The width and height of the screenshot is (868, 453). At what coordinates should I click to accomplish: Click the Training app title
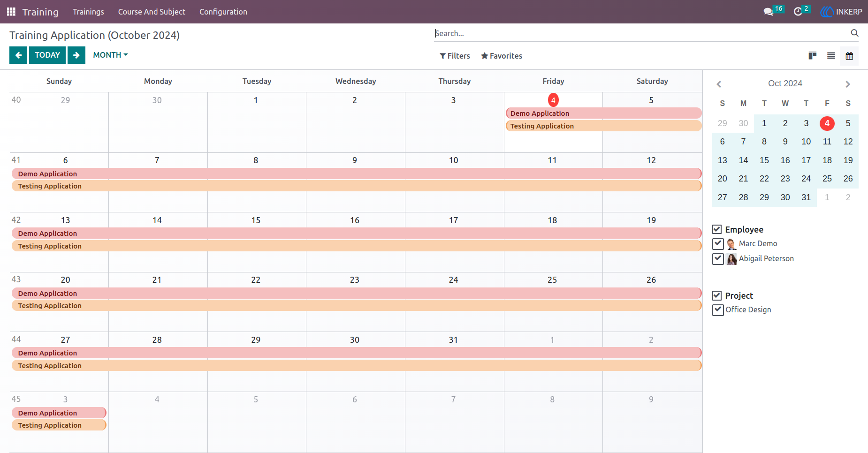click(40, 12)
